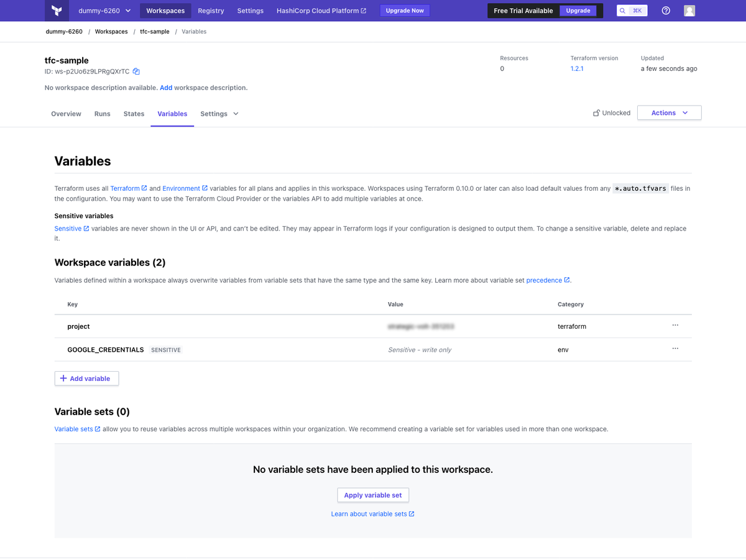Click the Category column header
The image size is (746, 560).
click(x=571, y=305)
